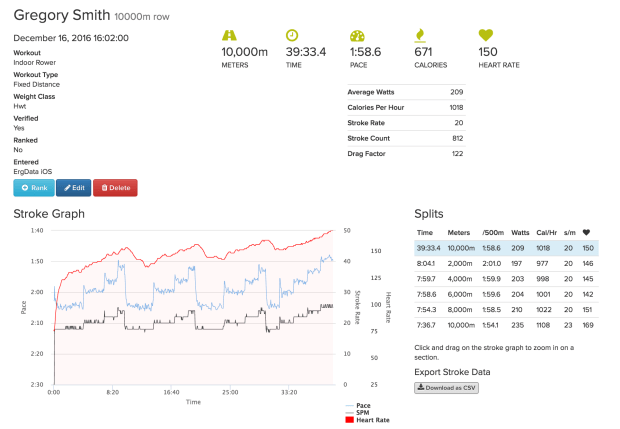Click the clock icon above Time

pyautogui.click(x=292, y=33)
